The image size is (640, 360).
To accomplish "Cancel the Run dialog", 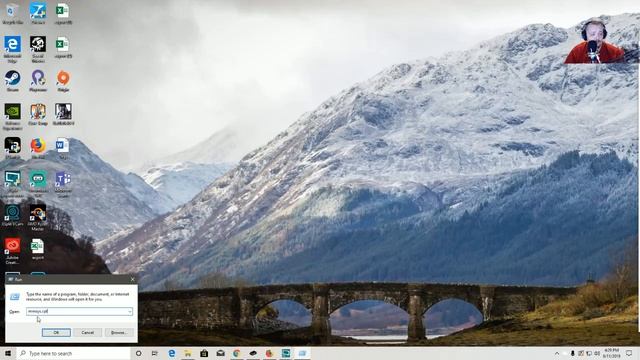I will 87,333.
